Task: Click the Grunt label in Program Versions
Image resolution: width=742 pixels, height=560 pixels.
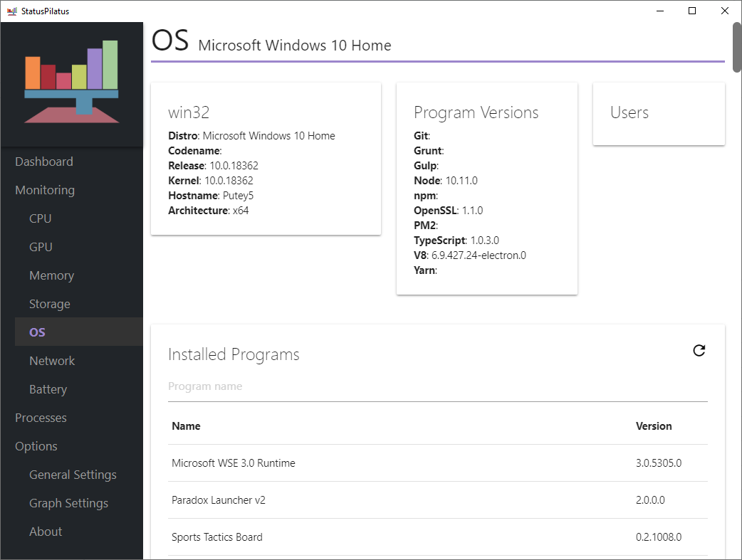Action: (x=429, y=151)
